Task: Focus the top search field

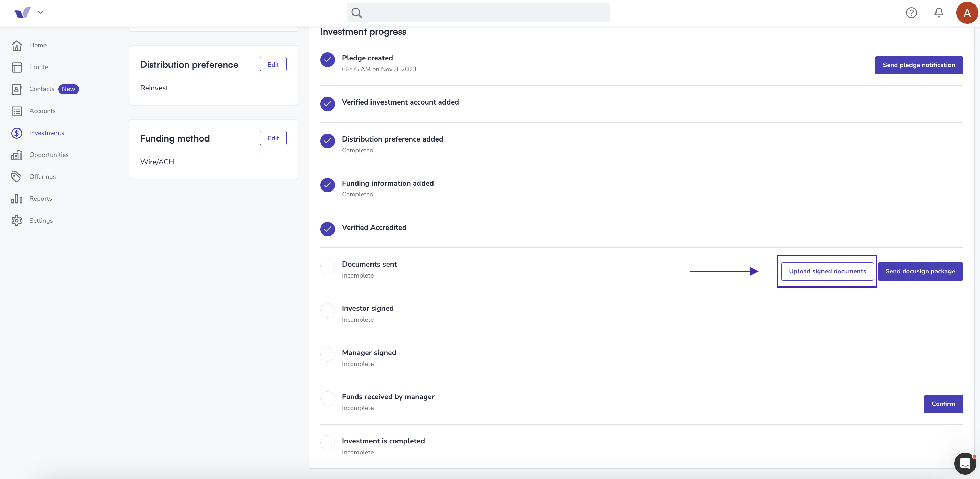Action: tap(478, 13)
